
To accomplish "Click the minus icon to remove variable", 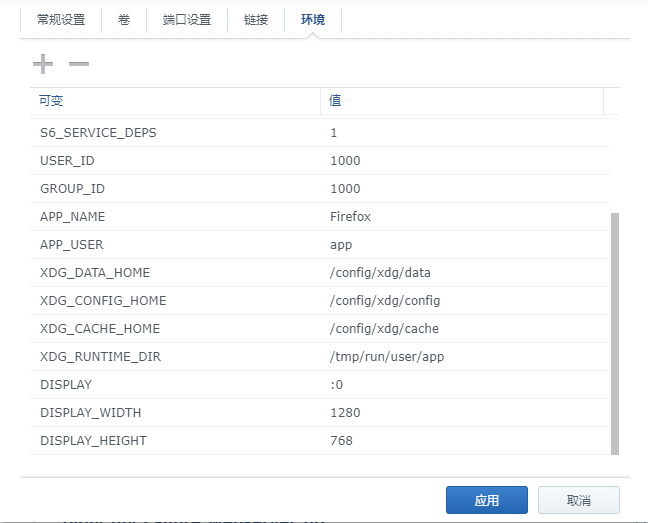I will click(79, 64).
